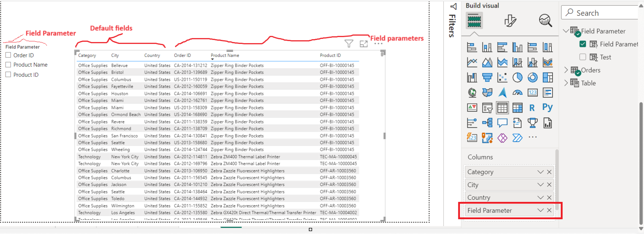Select the Stacked column chart visual
The height and width of the screenshot is (234, 644).
pos(487,47)
